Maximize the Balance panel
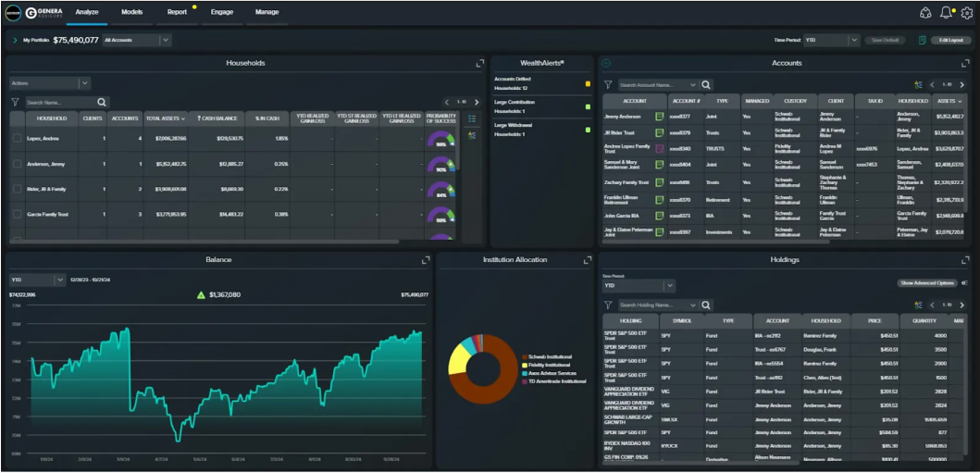Image resolution: width=980 pixels, height=473 pixels. (426, 260)
